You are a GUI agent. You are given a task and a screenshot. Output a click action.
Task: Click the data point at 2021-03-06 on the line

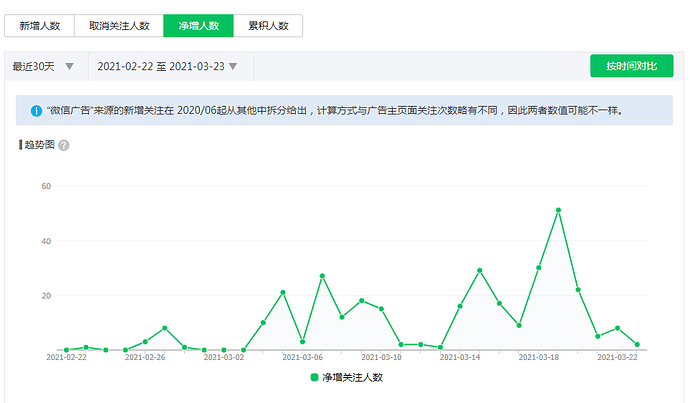[x=302, y=342]
